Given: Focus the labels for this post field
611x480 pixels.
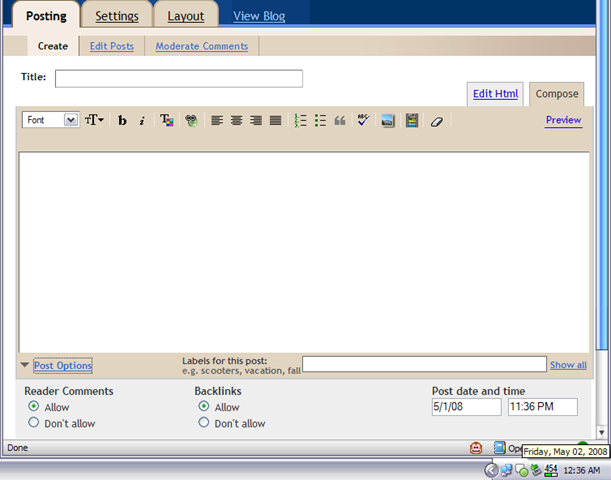Looking at the screenshot, I should coord(424,364).
